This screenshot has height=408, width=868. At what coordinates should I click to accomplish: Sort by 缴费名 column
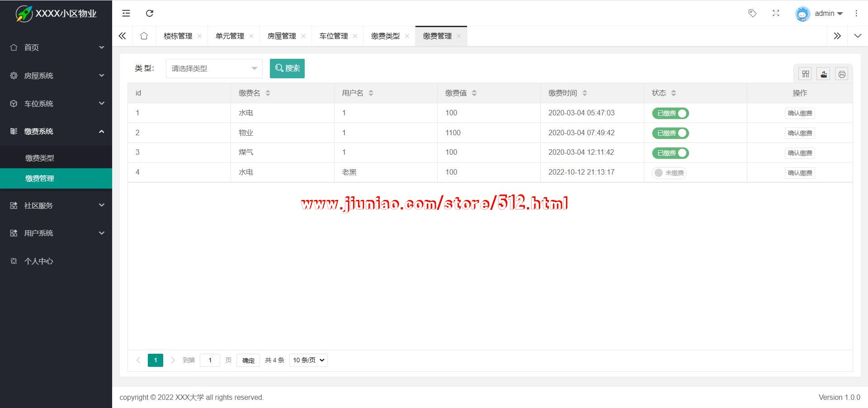(268, 93)
